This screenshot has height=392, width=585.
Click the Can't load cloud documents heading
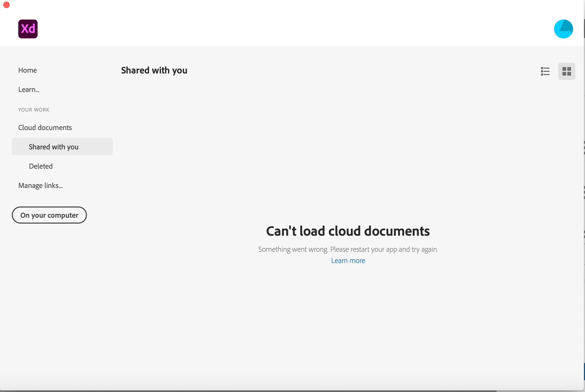pos(348,231)
